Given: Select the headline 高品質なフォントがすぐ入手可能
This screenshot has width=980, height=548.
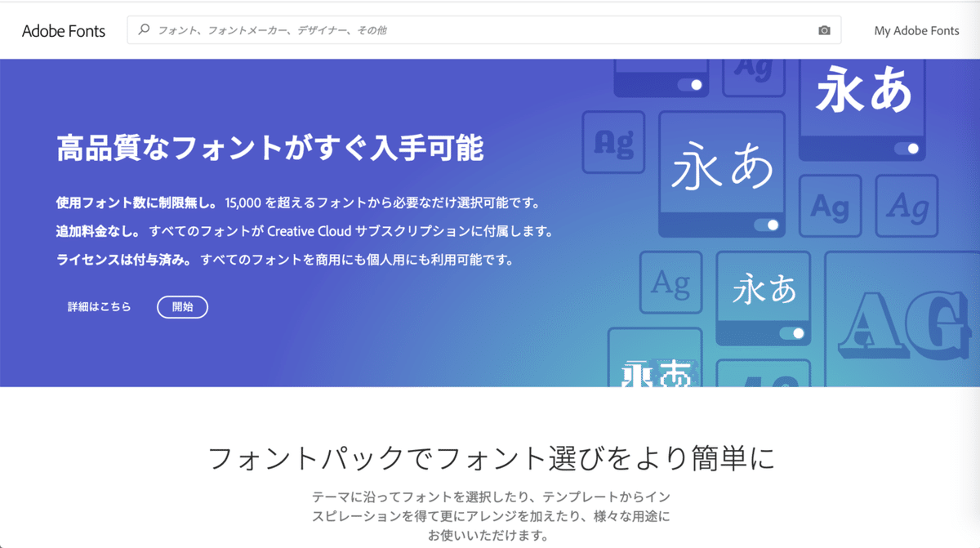Looking at the screenshot, I should tap(270, 149).
